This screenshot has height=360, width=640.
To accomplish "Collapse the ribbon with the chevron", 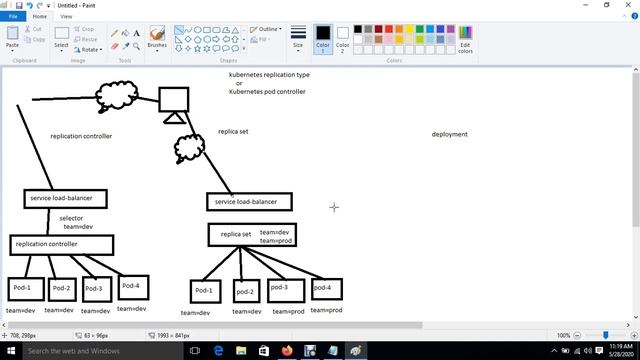I will [624, 16].
